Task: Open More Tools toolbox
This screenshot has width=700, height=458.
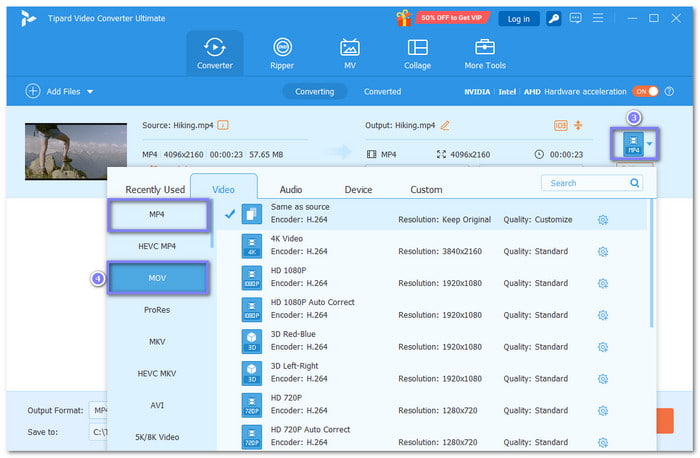Action: 485,53
